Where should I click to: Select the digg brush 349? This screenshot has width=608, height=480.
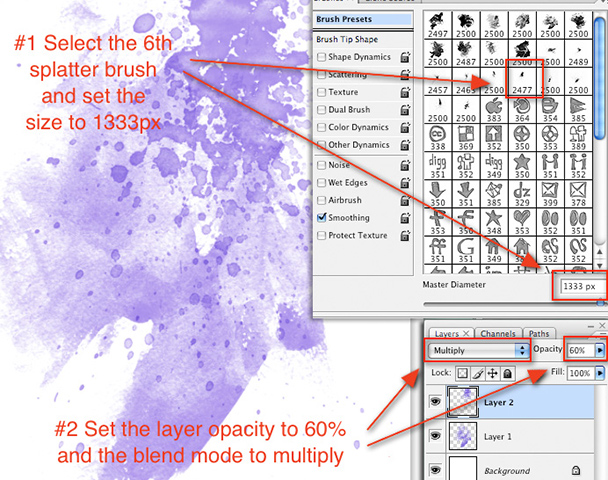pyautogui.click(x=494, y=166)
